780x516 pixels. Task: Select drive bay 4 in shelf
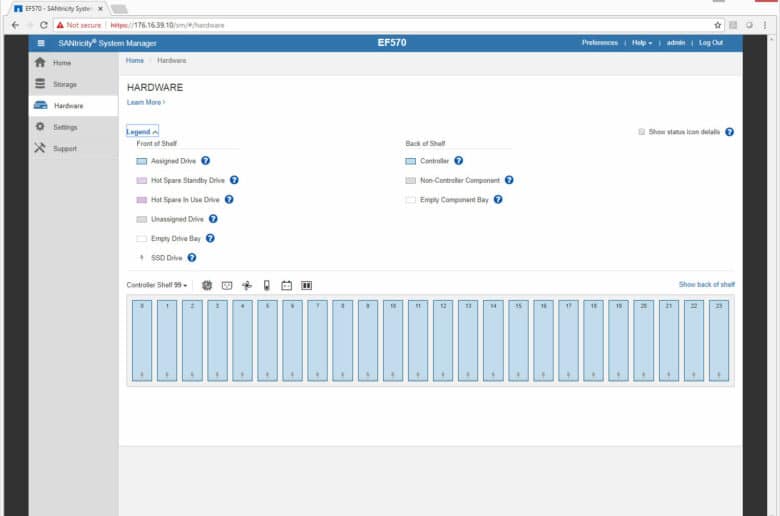pyautogui.click(x=242, y=340)
